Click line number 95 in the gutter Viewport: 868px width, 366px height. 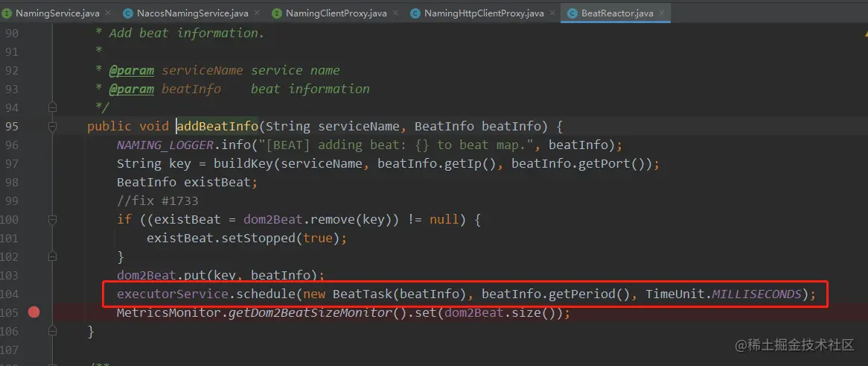coord(12,127)
